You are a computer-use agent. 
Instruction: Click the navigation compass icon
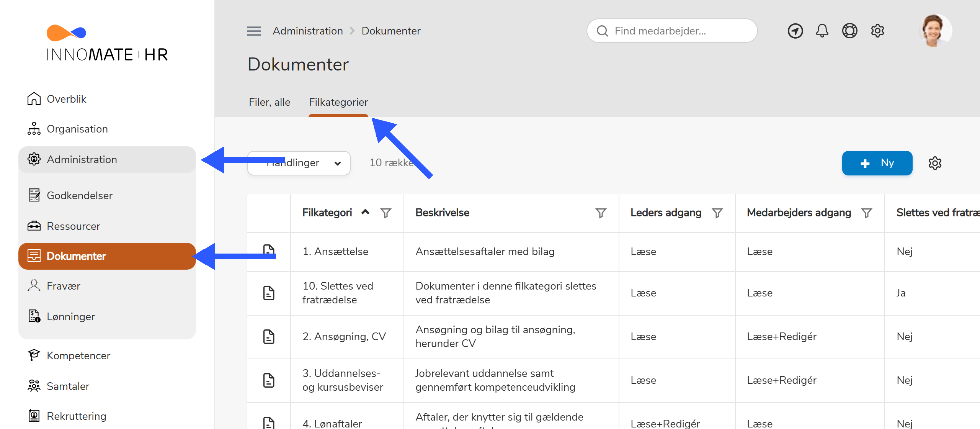tap(795, 31)
